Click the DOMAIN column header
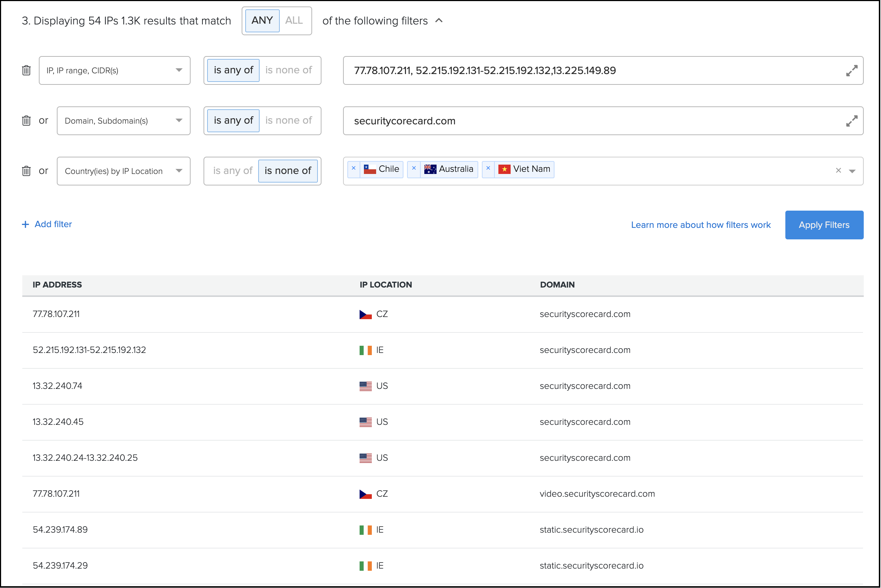881x588 pixels. tap(558, 285)
